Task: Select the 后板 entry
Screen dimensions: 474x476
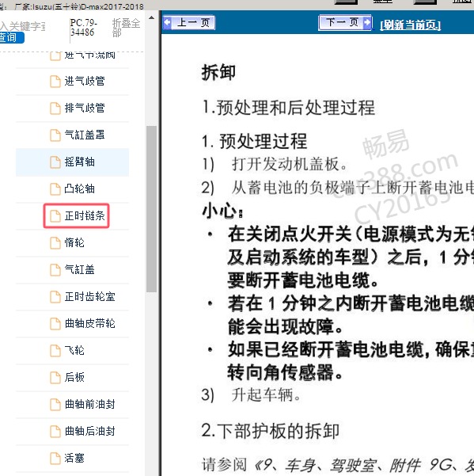Action: tap(74, 377)
